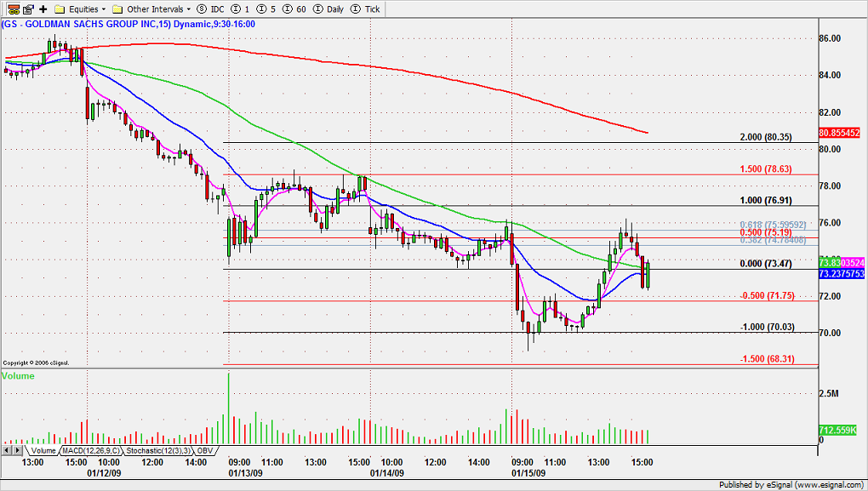868x491 pixels.
Task: Switch to the Daily interval
Action: pyautogui.click(x=328, y=9)
